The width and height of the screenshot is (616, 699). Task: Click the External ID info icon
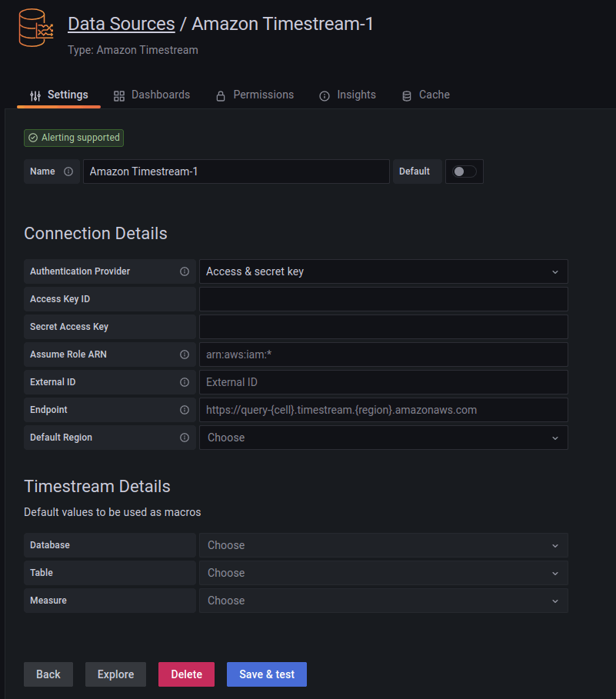point(185,382)
